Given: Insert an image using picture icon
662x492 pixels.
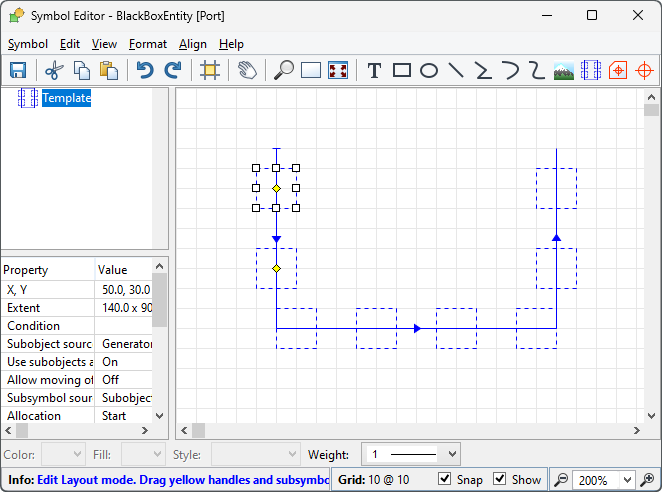Looking at the screenshot, I should pyautogui.click(x=564, y=70).
